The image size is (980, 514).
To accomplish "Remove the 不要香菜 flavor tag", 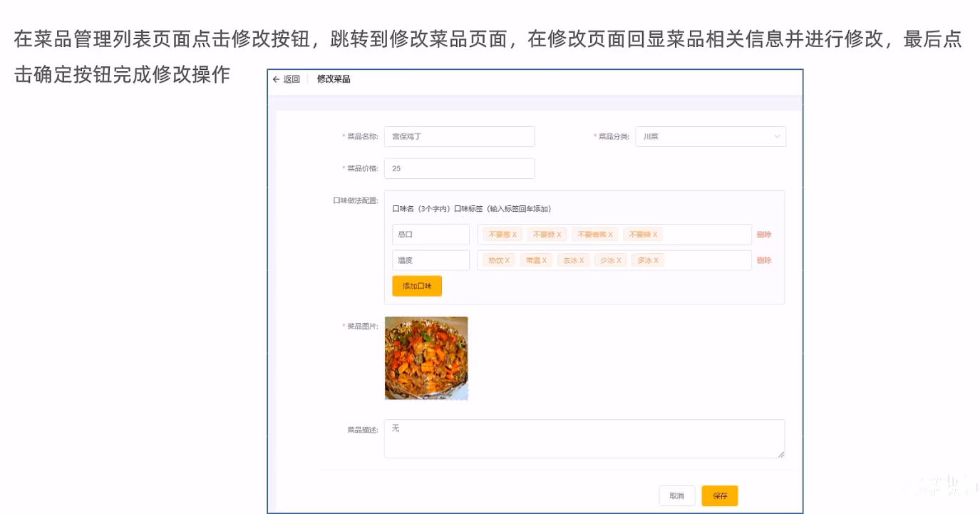I will (x=610, y=235).
